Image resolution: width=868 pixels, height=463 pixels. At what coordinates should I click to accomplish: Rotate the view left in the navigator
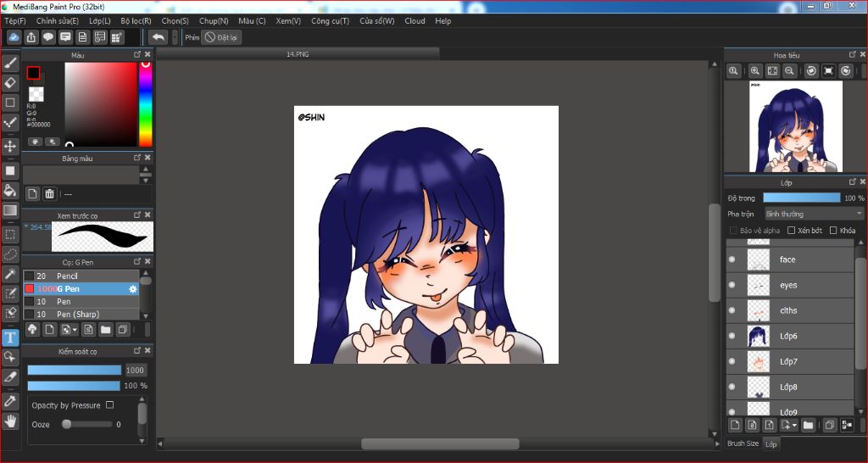pos(811,71)
